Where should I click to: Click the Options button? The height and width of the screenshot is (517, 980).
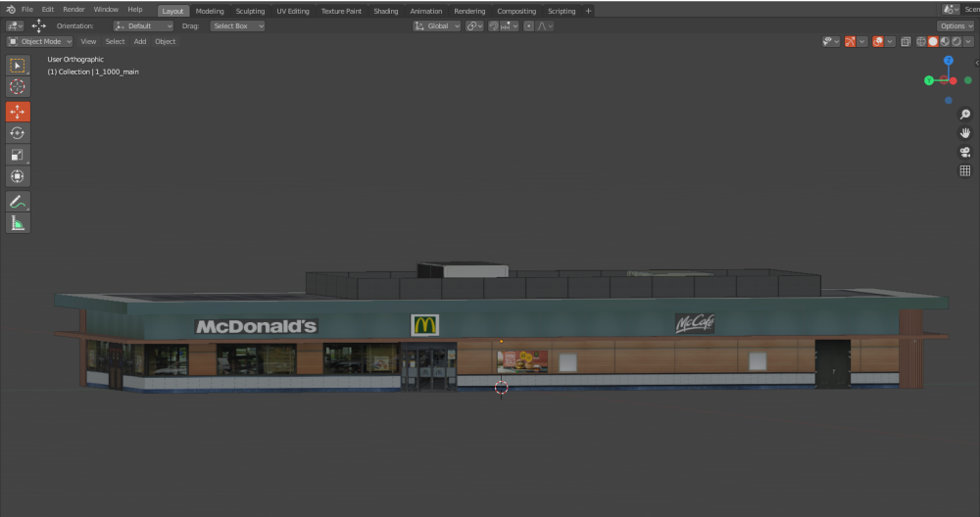click(955, 26)
